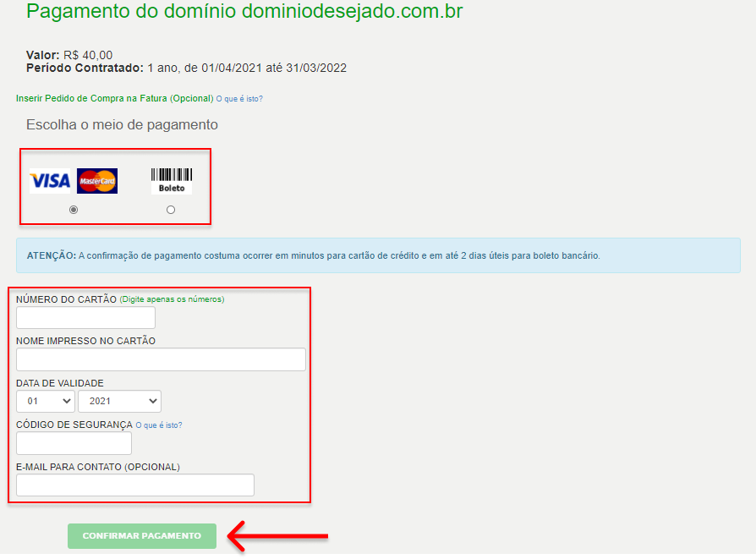Focus the Nome Impresso no Cartão field

161,359
